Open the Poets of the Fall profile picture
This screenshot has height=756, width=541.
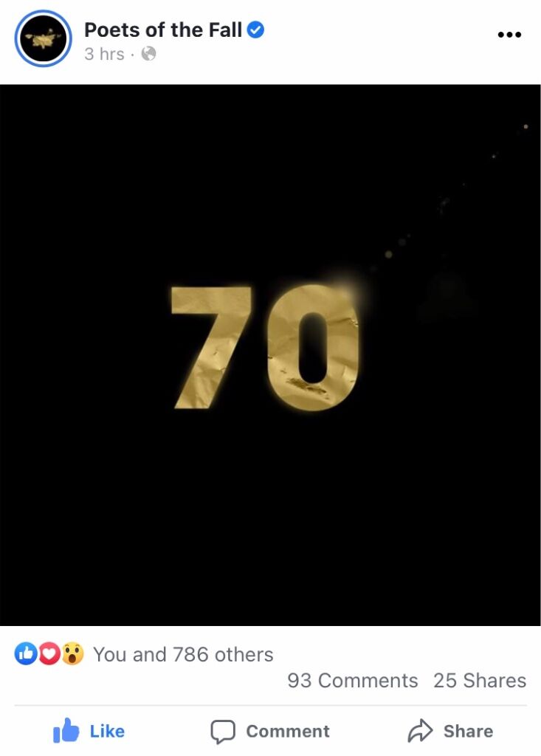[44, 38]
